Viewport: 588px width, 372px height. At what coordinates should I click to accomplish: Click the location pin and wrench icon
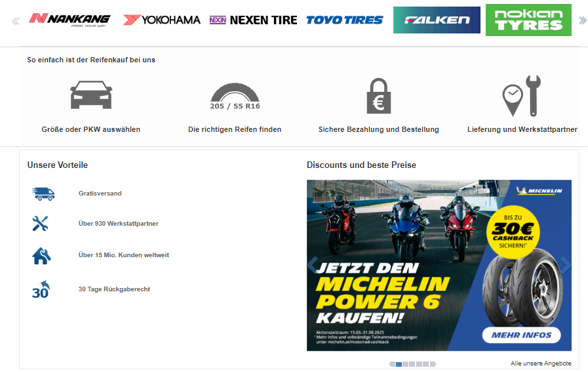click(522, 96)
